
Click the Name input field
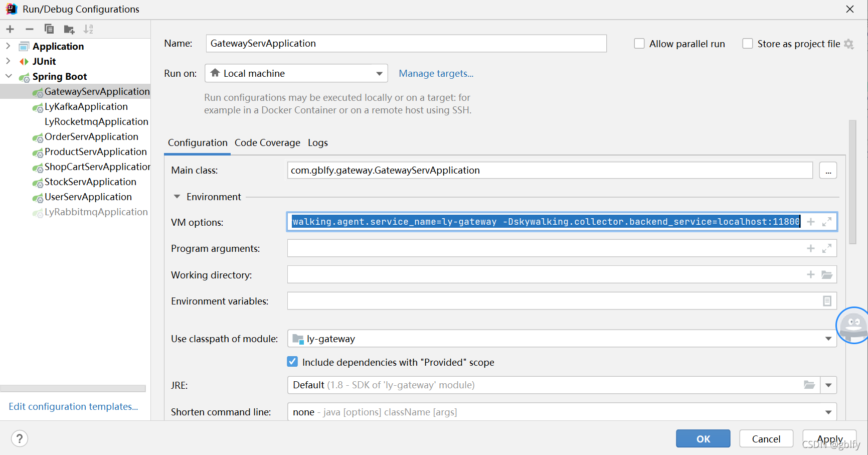[x=406, y=44]
